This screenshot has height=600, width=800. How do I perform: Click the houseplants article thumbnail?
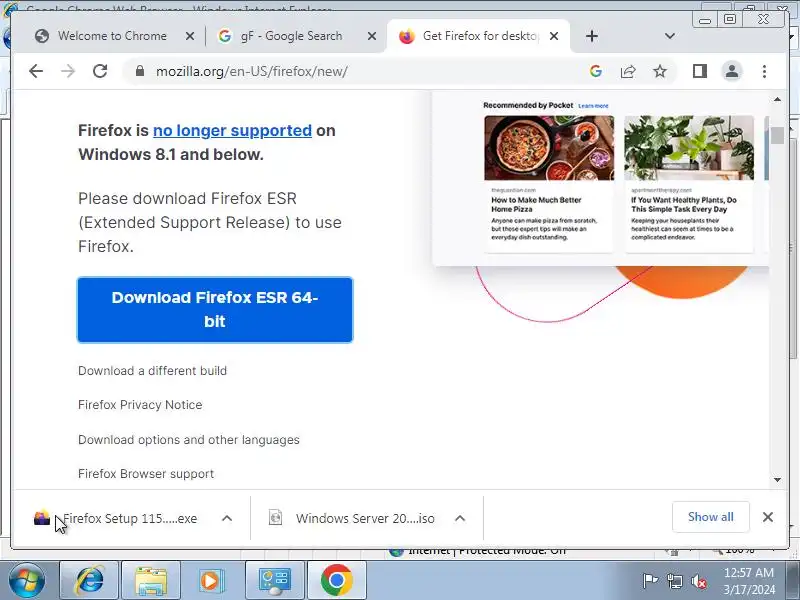pyautogui.click(x=689, y=148)
